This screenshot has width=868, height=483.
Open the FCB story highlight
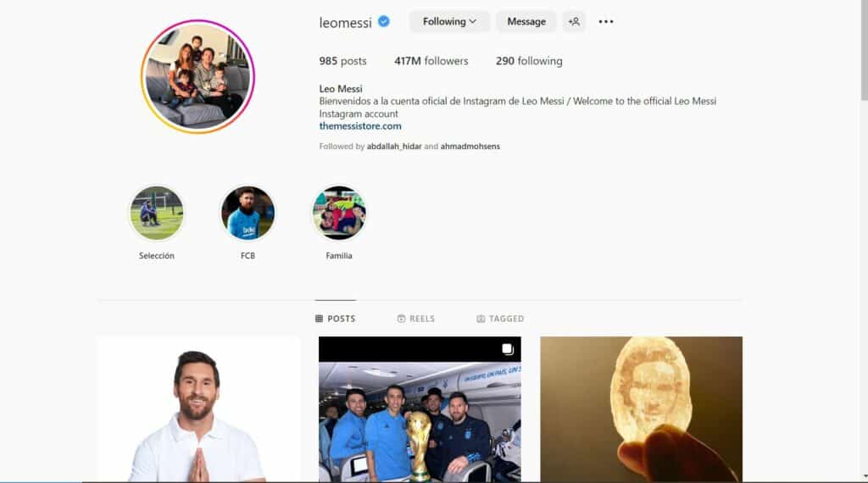coord(248,213)
